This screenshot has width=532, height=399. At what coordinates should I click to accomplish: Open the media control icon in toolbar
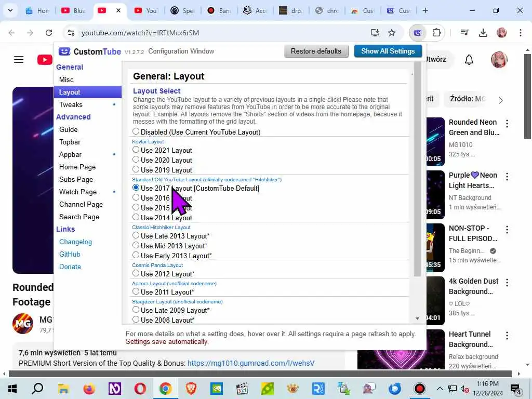pyautogui.click(x=464, y=33)
